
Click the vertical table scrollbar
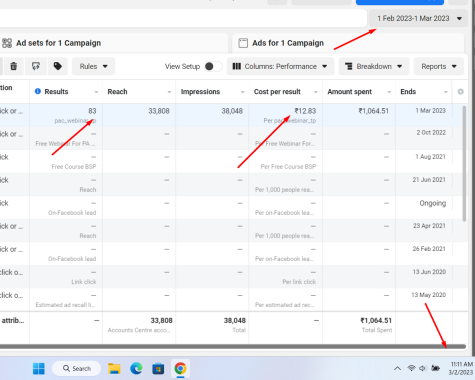click(x=464, y=163)
